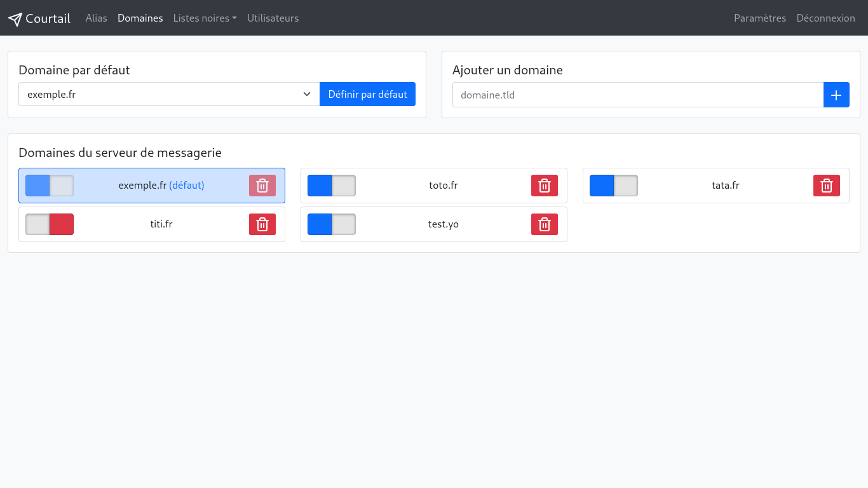This screenshot has height=488, width=868.
Task: Delete the titi.fr domain with its trash icon
Action: coord(262,224)
